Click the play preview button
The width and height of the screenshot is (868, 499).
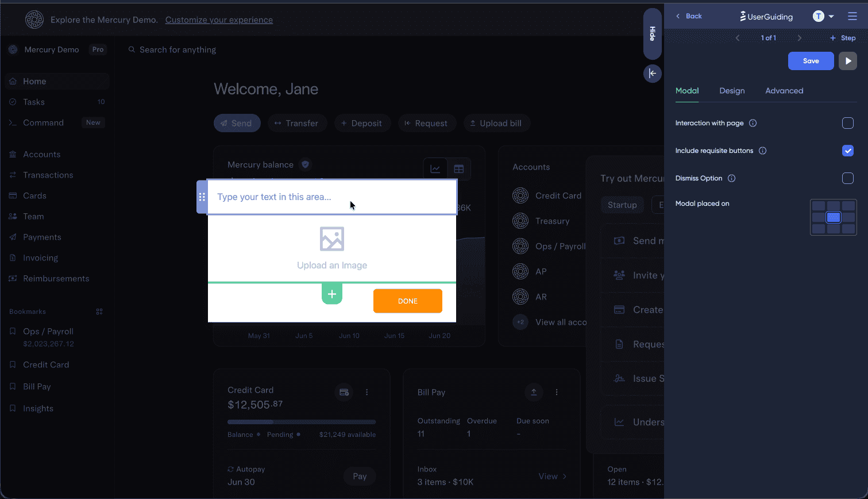point(848,61)
